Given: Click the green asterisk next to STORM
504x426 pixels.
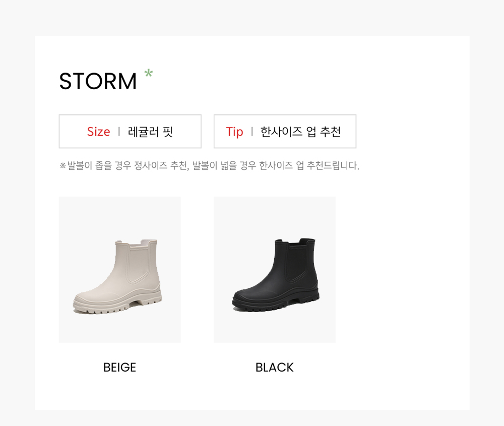Looking at the screenshot, I should pyautogui.click(x=148, y=74).
